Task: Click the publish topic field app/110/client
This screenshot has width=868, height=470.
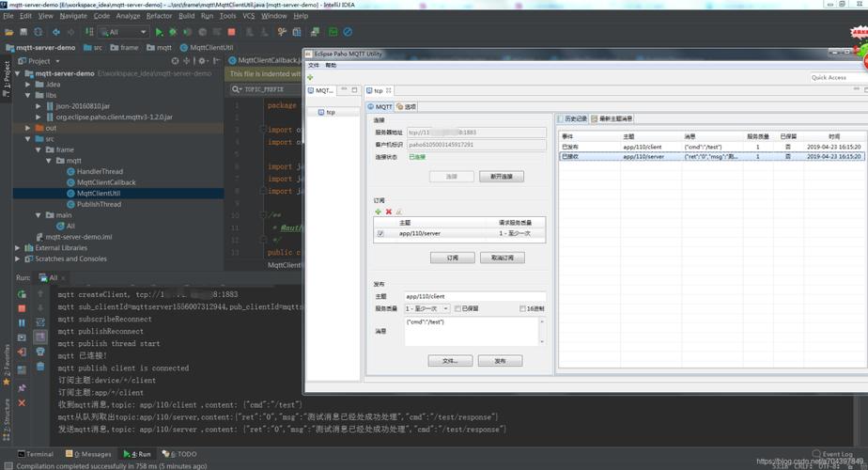Action: coord(475,296)
